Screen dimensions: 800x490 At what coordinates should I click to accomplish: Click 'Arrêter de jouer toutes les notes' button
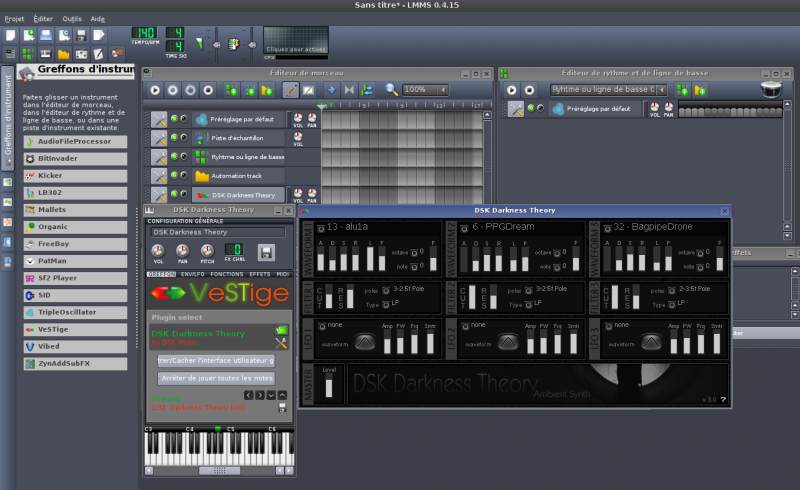pos(216,378)
